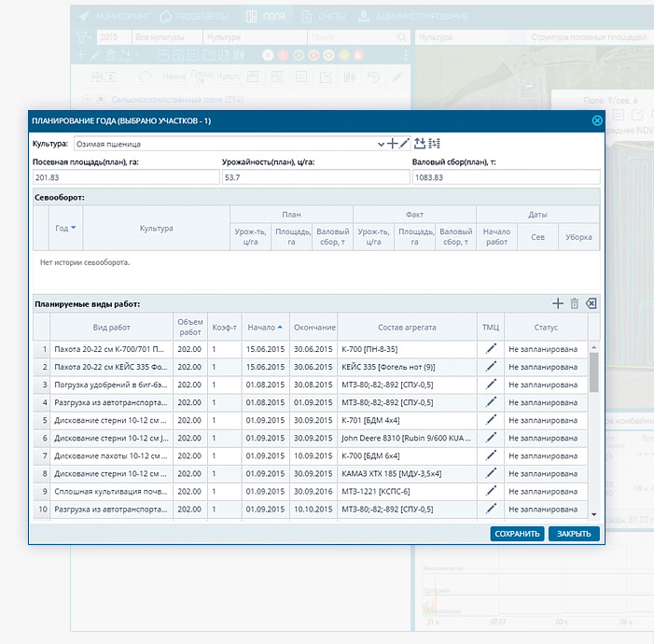
Task: Delete the selected planned work row
Action: point(575,303)
